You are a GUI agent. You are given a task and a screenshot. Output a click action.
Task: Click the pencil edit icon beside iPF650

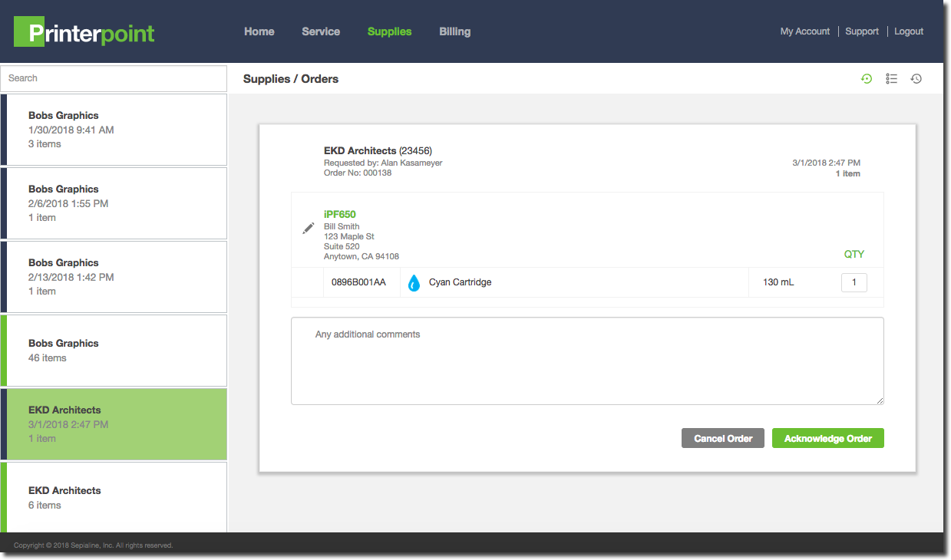(x=309, y=228)
